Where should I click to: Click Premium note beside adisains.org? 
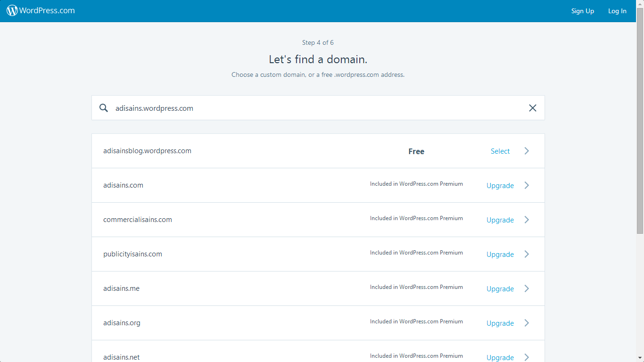coord(416,321)
